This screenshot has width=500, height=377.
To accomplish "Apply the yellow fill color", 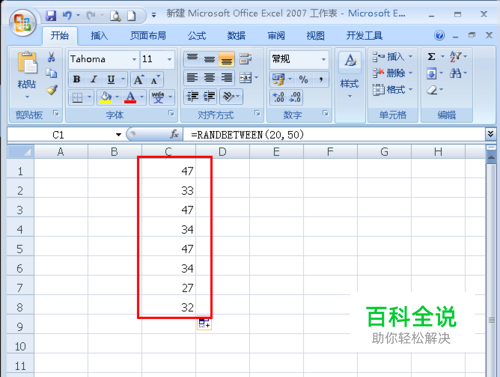I will [106, 97].
